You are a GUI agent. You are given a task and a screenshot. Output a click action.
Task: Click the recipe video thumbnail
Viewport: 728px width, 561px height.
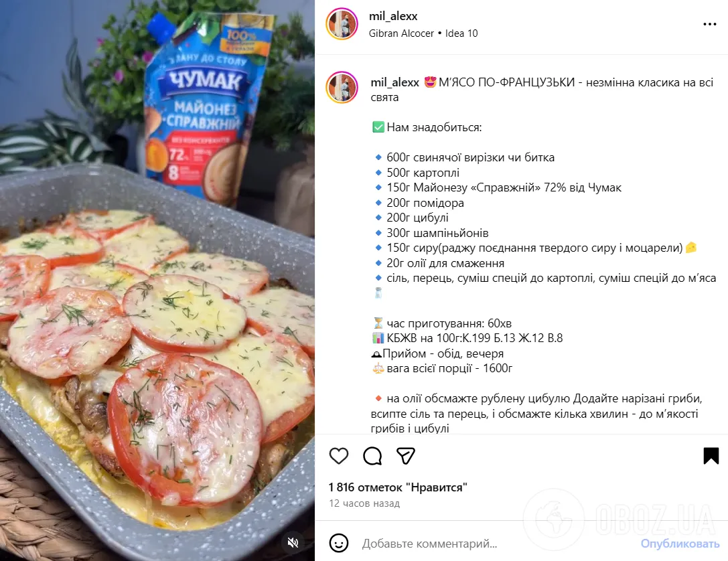(x=157, y=280)
